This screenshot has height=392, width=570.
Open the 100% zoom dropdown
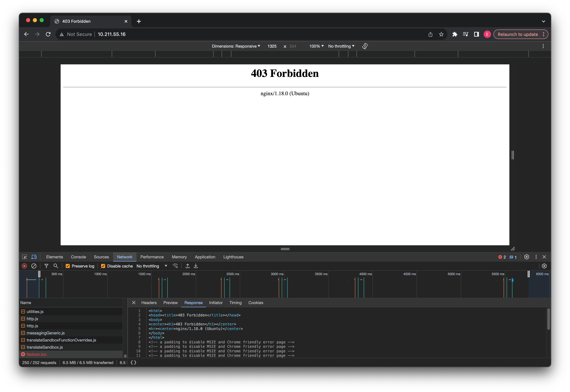(x=316, y=46)
